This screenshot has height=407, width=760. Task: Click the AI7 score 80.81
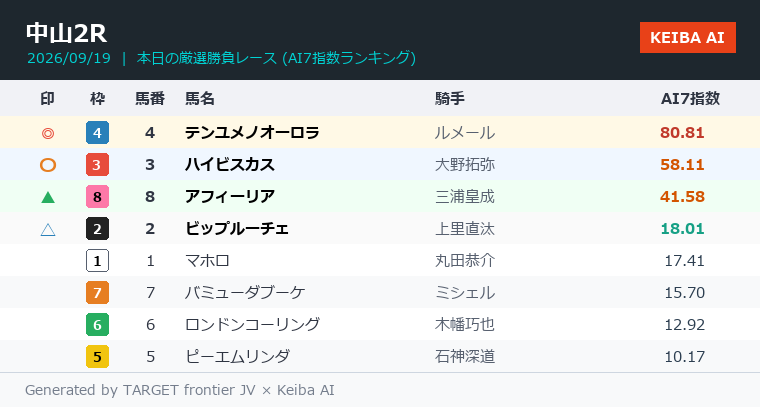click(x=682, y=133)
